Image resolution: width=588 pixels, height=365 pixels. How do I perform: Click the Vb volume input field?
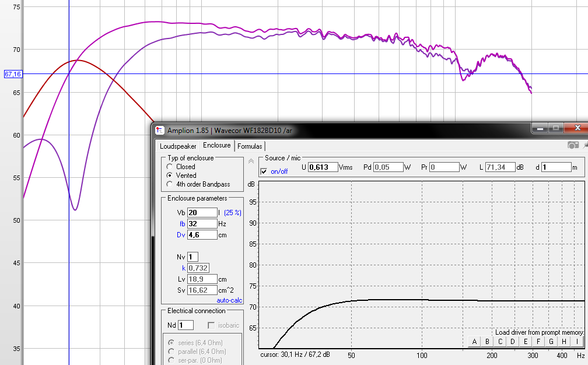(x=202, y=212)
